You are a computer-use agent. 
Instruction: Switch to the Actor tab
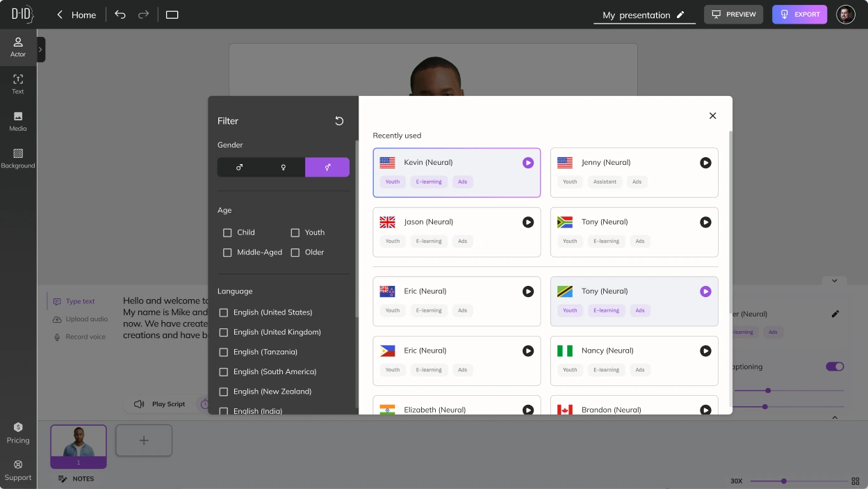18,47
